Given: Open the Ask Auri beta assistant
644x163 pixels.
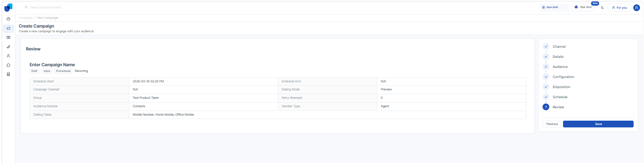Looking at the screenshot, I should click(x=583, y=7).
